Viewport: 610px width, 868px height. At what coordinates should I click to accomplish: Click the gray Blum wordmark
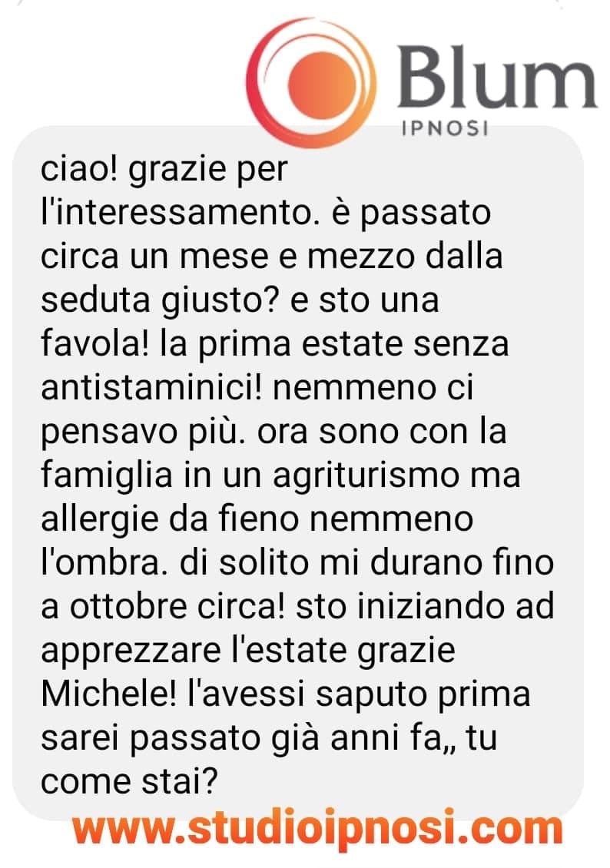(497, 76)
